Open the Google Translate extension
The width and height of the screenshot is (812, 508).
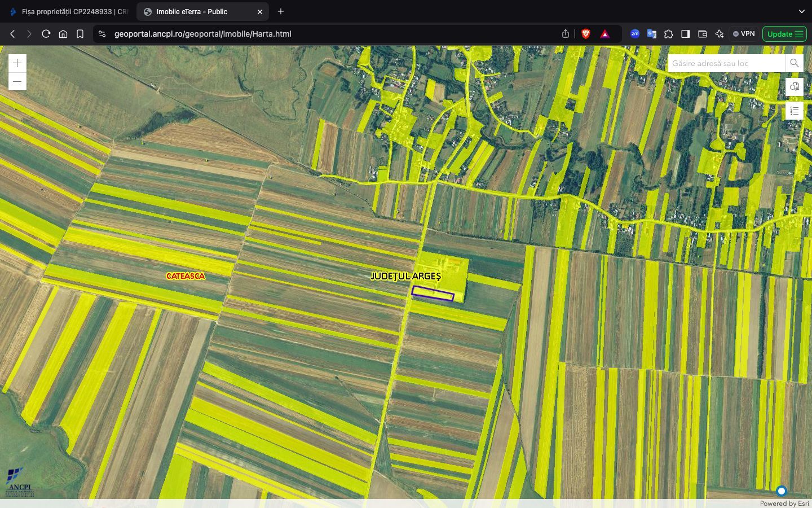[x=651, y=34]
